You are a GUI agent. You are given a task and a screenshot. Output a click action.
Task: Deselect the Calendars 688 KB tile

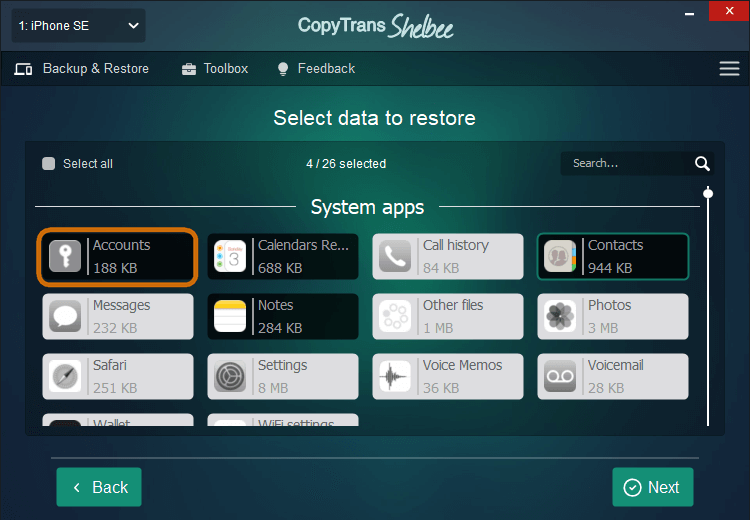pyautogui.click(x=283, y=256)
